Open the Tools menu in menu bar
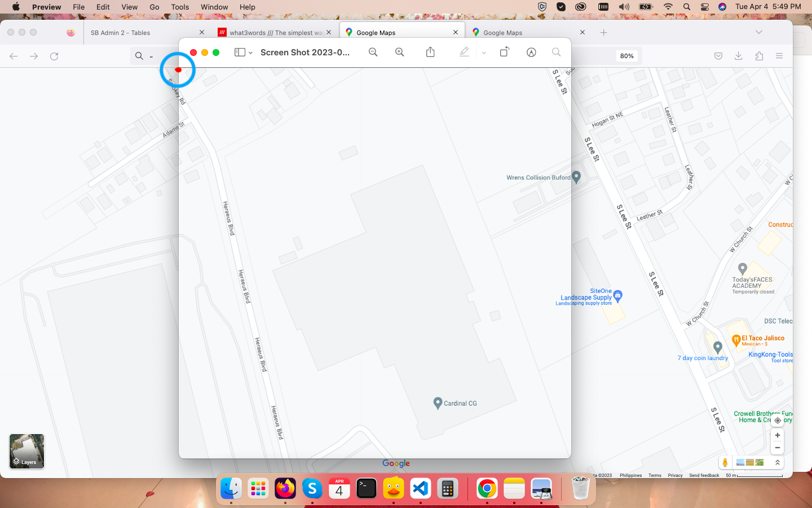812x508 pixels. [x=180, y=7]
